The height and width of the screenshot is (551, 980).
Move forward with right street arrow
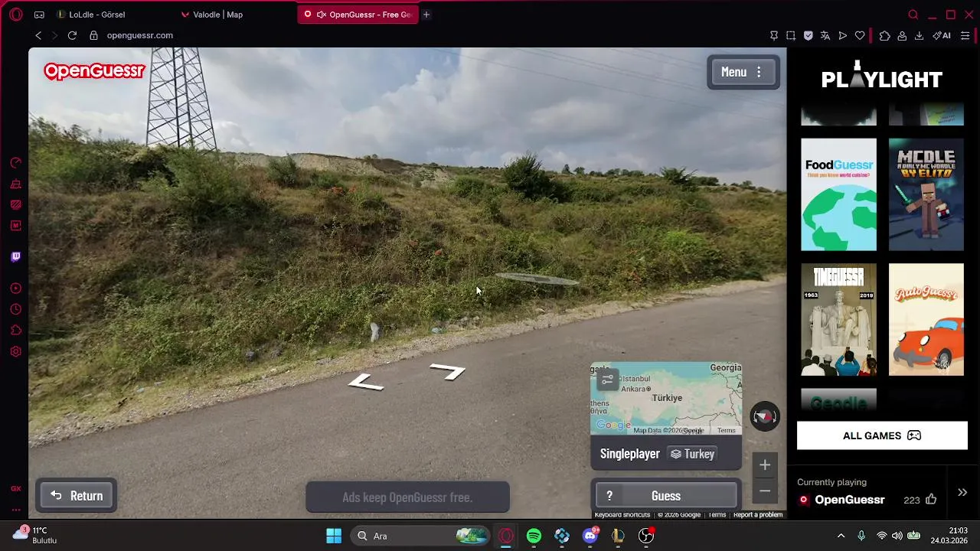448,371
